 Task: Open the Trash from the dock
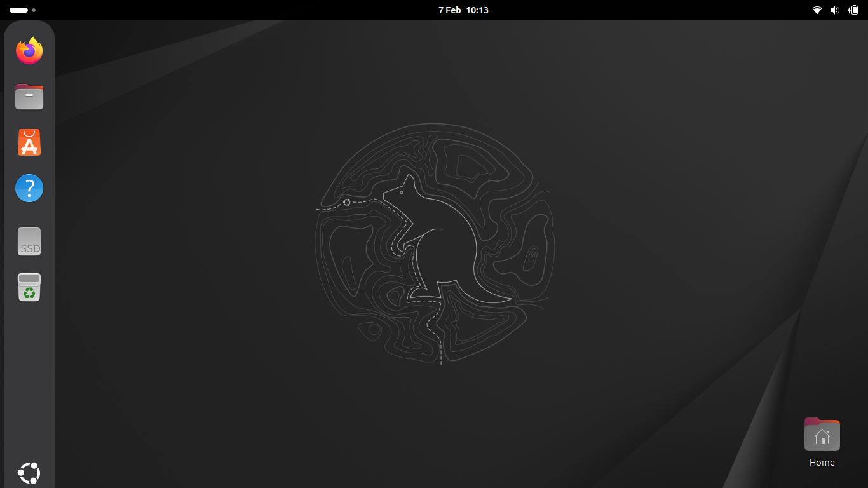[29, 287]
